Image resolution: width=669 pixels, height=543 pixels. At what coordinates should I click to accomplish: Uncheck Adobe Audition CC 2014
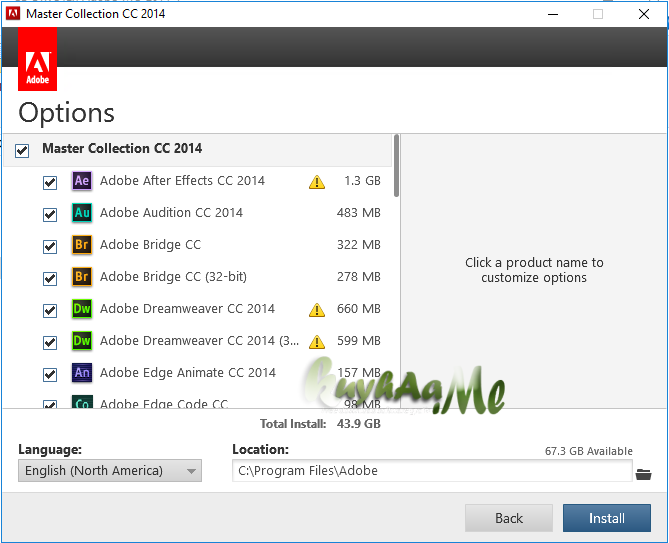(x=50, y=215)
